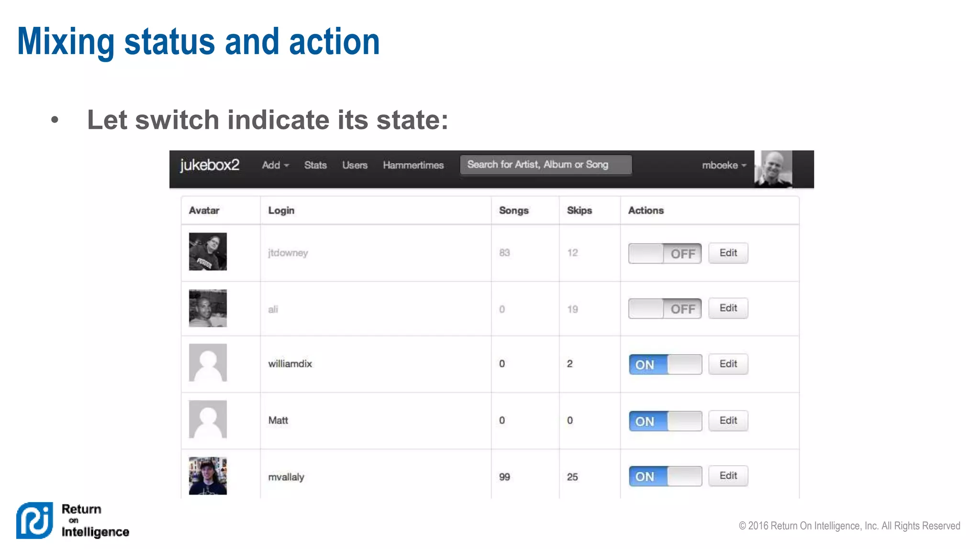Go to the Users menu item
980x549 pixels.
pos(355,165)
